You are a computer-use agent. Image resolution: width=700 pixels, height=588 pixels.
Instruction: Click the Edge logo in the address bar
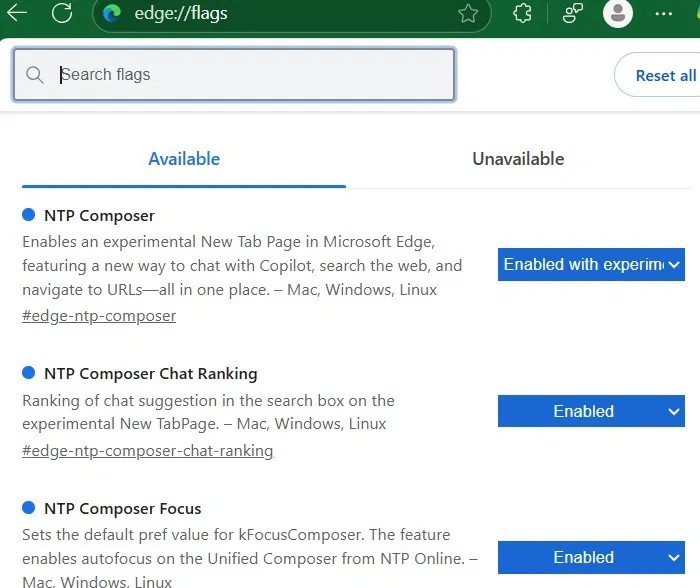(112, 13)
